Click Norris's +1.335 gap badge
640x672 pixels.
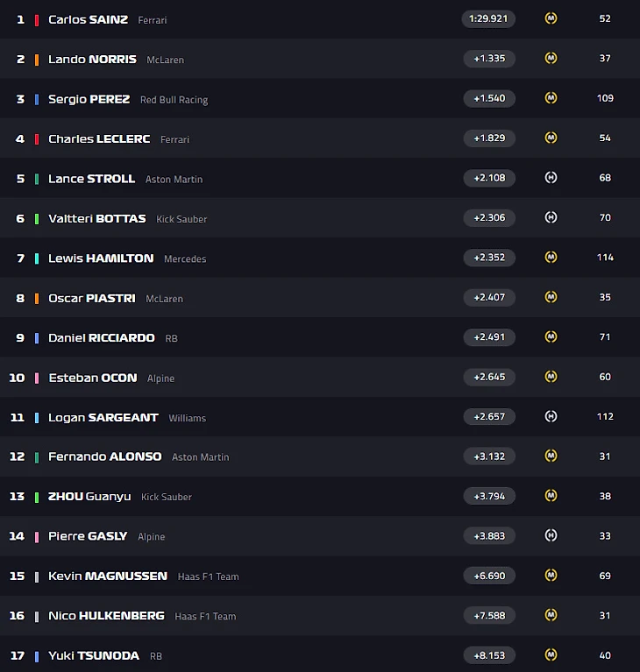(x=489, y=59)
